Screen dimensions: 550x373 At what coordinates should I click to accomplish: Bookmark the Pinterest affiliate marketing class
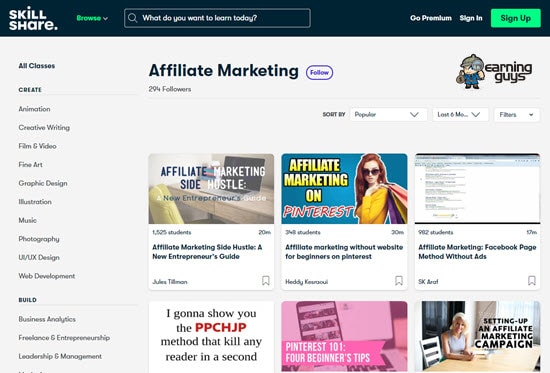point(399,280)
